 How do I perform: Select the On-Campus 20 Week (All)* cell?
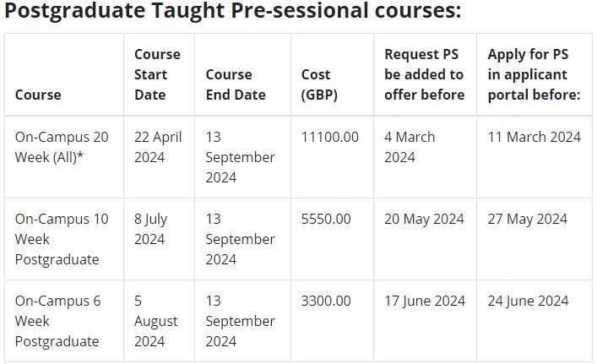[x=62, y=147]
